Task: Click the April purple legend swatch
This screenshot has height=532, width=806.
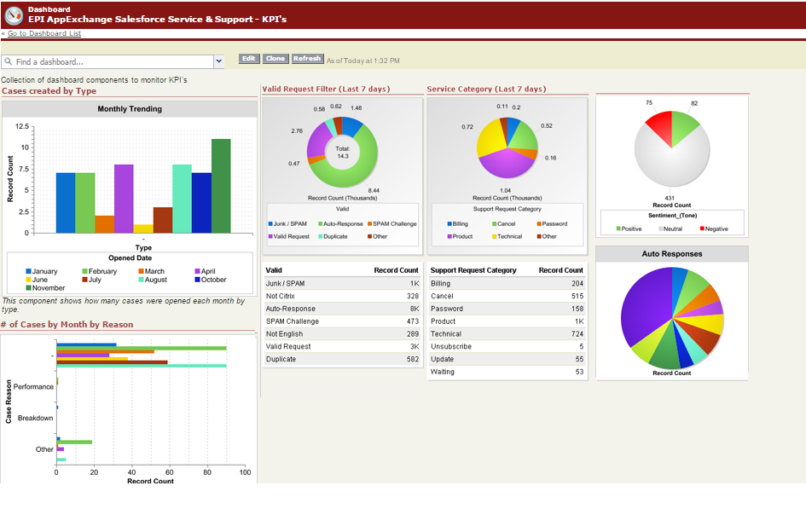Action: click(x=197, y=271)
